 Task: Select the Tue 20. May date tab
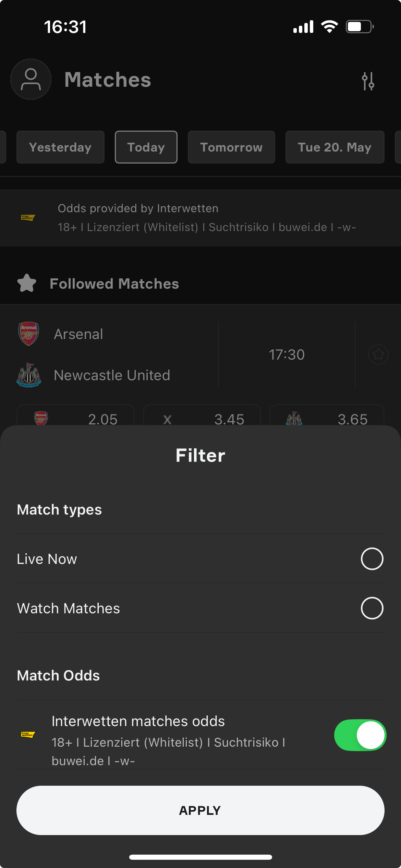tap(335, 147)
